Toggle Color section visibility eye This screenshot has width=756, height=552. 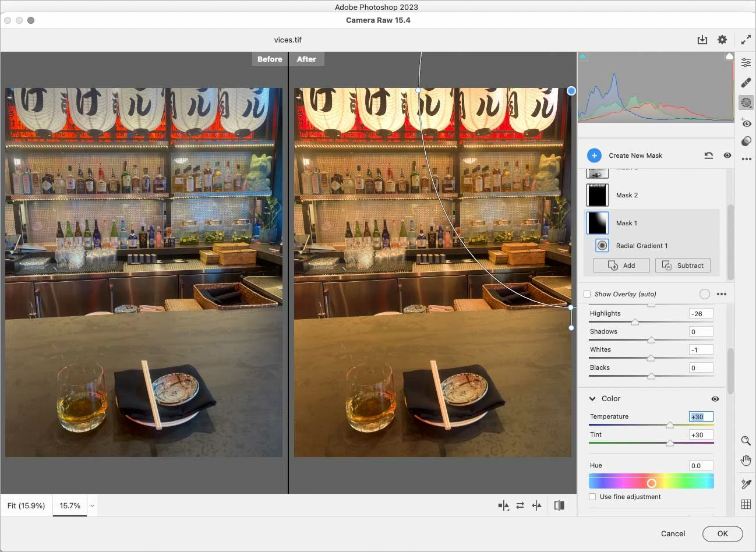[x=715, y=399]
